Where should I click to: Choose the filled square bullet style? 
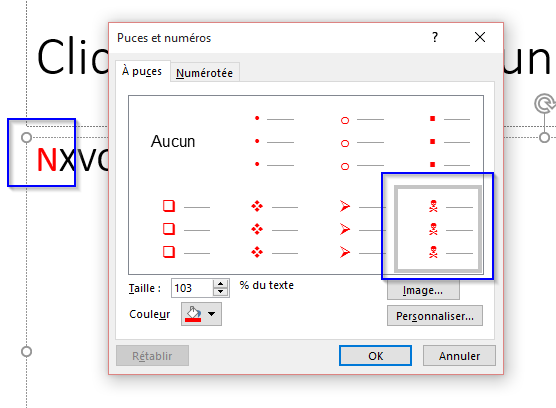point(450,141)
